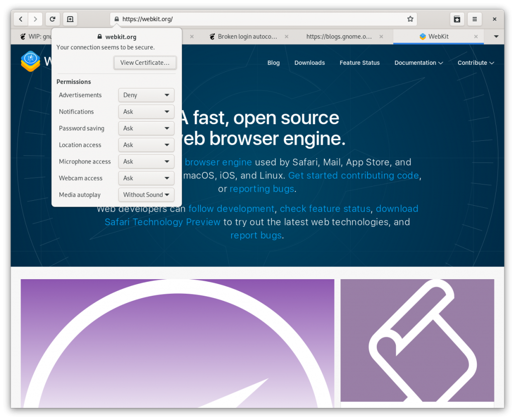Image resolution: width=515 pixels, height=420 pixels.
Task: Bookmark this page with the star icon
Action: 410,19
